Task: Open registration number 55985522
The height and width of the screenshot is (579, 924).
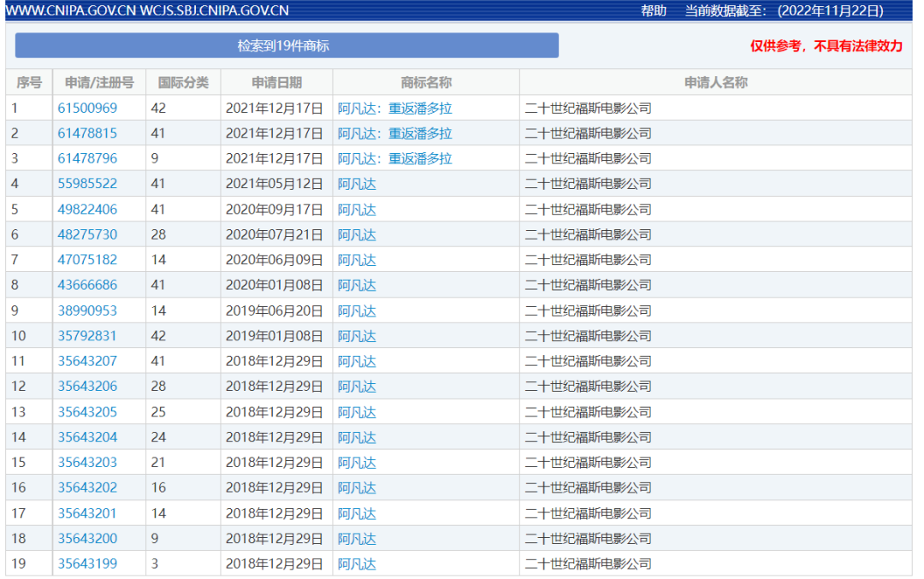Action: coord(87,184)
